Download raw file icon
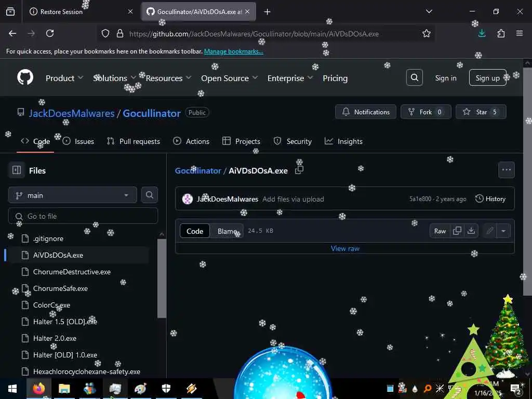 [x=471, y=231]
